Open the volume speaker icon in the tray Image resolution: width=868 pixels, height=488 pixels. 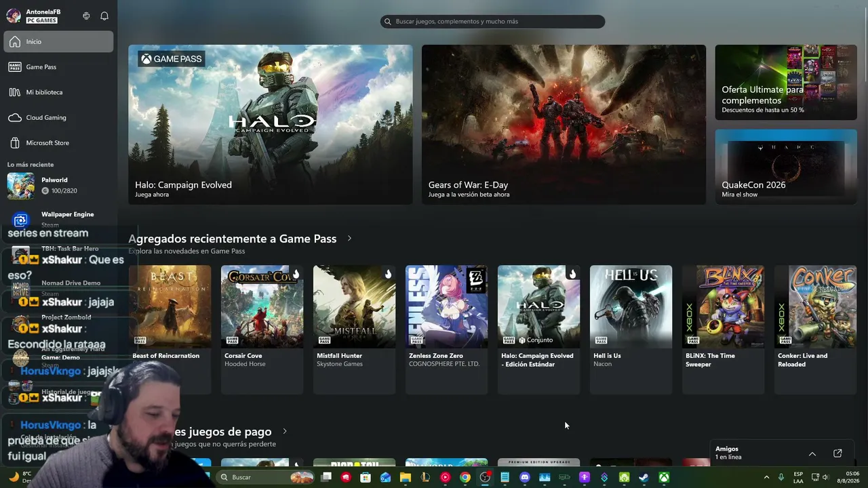[825, 477]
